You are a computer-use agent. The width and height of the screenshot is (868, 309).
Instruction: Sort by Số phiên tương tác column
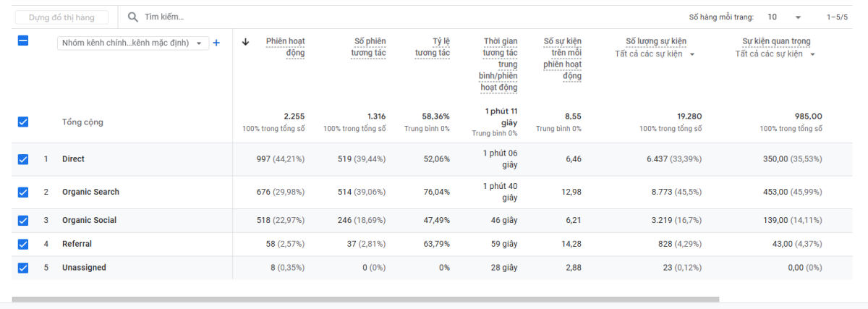(370, 47)
